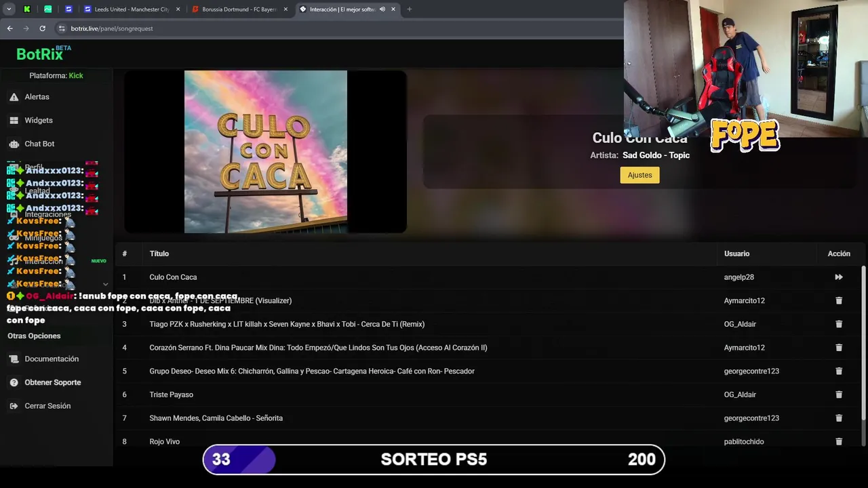
Task: Select the Corazón Serrano Ft. Dina Paucar title
Action: [318, 348]
